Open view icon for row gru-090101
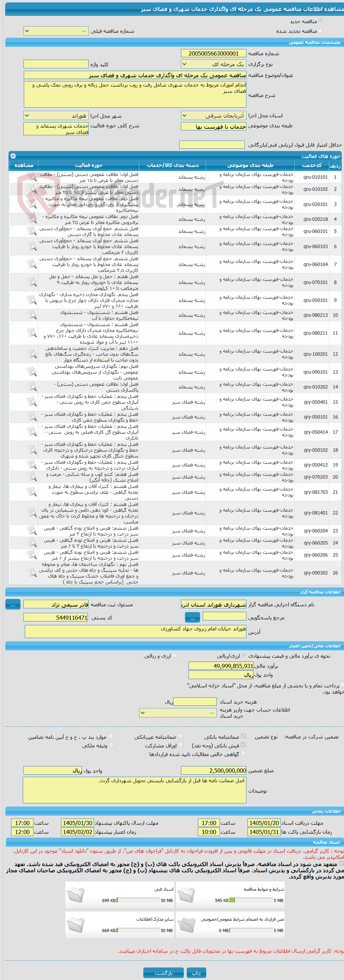 (x=32, y=372)
